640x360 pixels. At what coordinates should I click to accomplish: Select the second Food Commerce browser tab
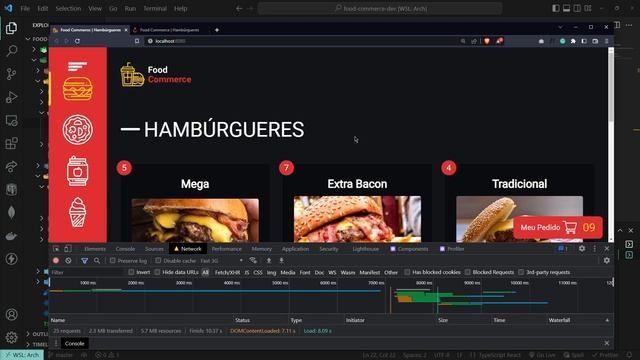point(169,30)
